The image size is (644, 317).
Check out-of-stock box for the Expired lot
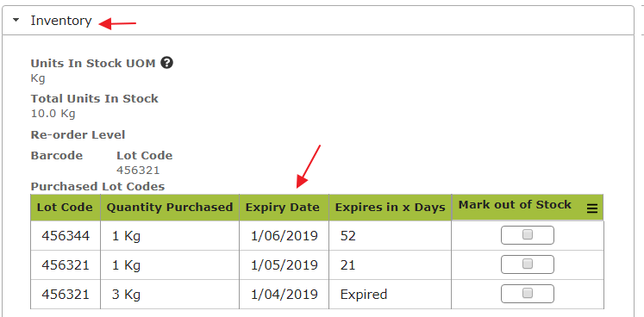pyautogui.click(x=528, y=293)
